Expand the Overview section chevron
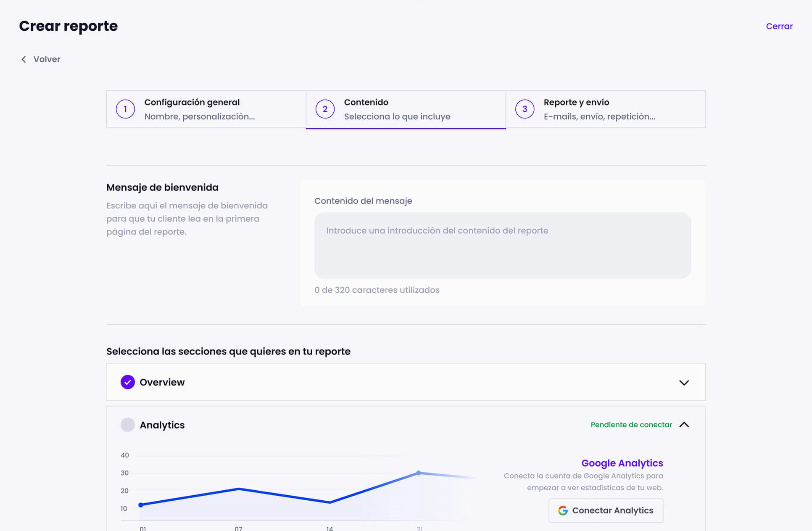 click(x=684, y=383)
